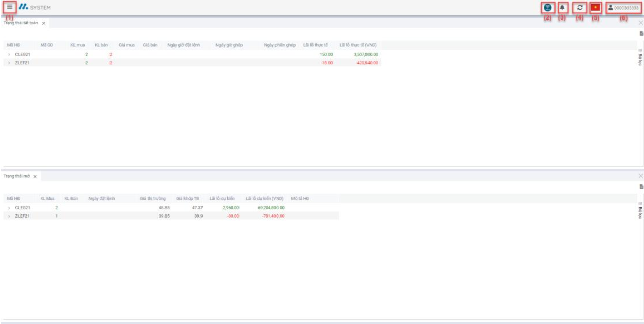This screenshot has height=324, width=644.
Task: Sort by Mã GD column
Action: pyautogui.click(x=47, y=45)
